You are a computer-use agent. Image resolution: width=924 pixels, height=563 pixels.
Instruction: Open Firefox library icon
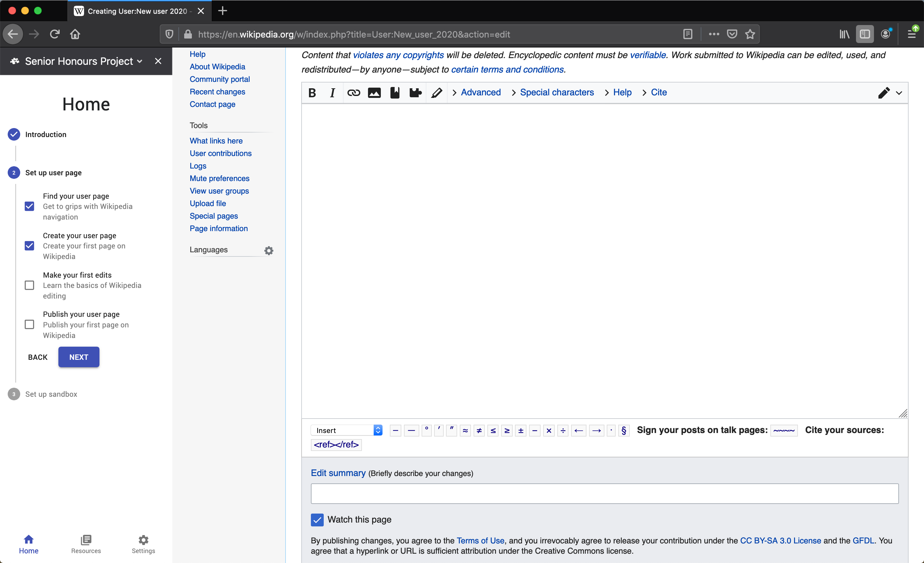point(844,34)
